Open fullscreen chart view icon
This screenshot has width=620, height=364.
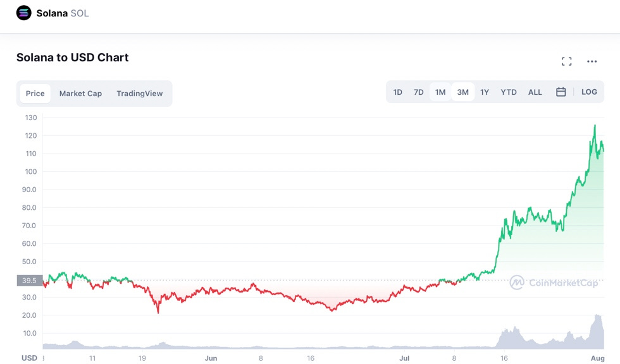tap(567, 61)
